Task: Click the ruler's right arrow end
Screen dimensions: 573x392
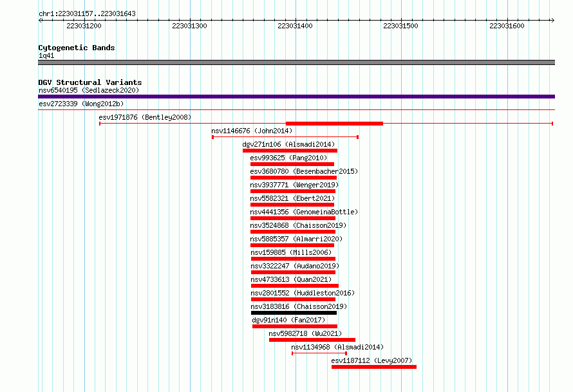Action: (552, 21)
